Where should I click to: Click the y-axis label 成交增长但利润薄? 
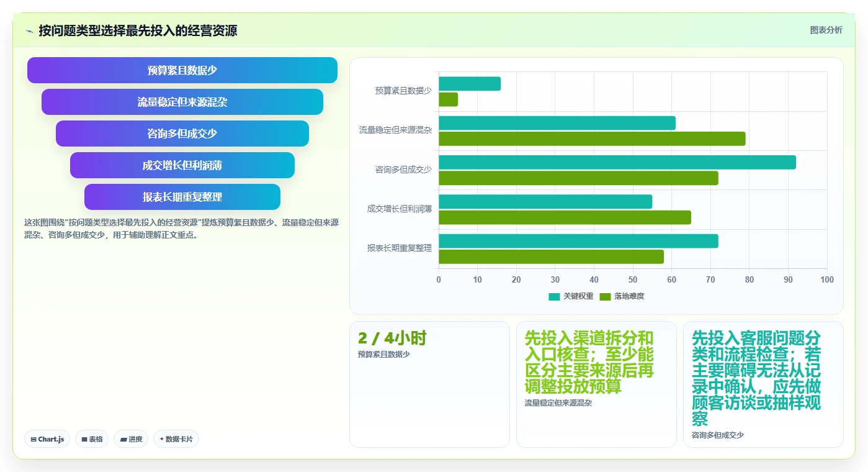pyautogui.click(x=400, y=209)
